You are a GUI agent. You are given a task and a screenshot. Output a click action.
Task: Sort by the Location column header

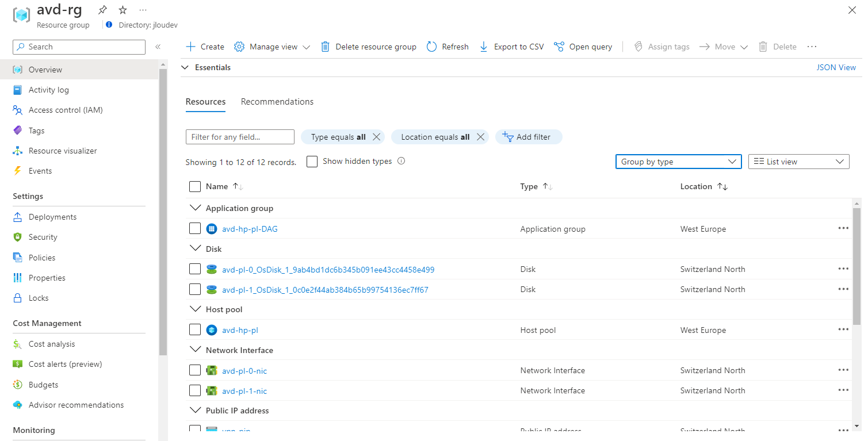click(x=704, y=186)
